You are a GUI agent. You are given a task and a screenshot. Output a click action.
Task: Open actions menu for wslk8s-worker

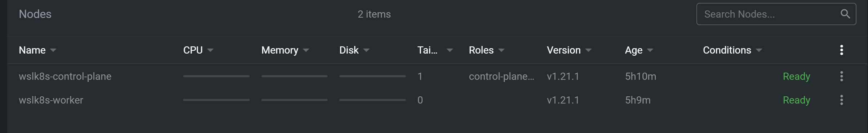pyautogui.click(x=841, y=100)
